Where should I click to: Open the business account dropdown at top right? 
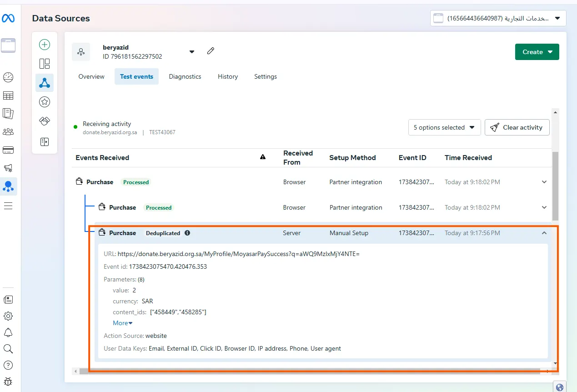click(498, 18)
